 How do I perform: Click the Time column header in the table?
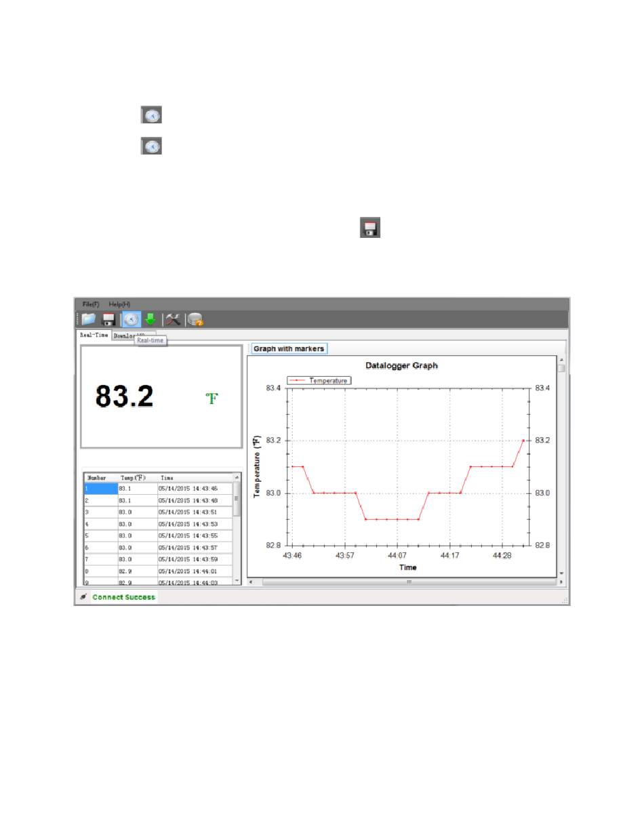coord(195,478)
